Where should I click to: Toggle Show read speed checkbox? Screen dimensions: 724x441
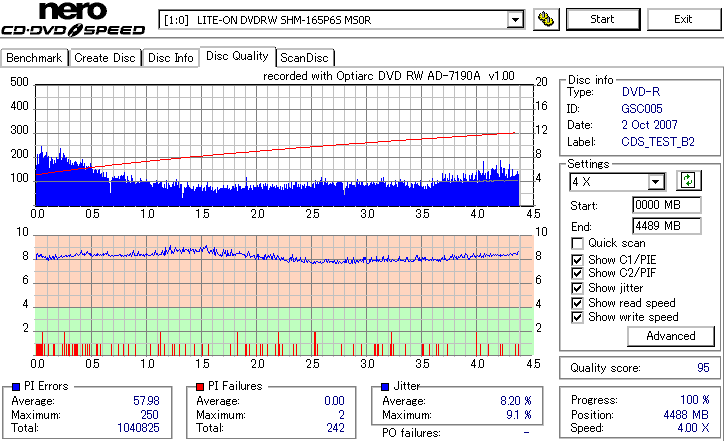pos(577,303)
